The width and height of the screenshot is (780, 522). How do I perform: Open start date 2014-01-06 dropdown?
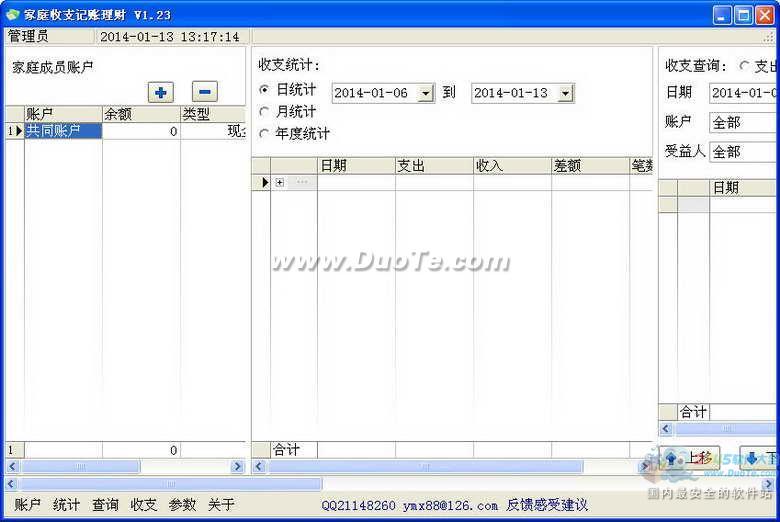click(426, 93)
